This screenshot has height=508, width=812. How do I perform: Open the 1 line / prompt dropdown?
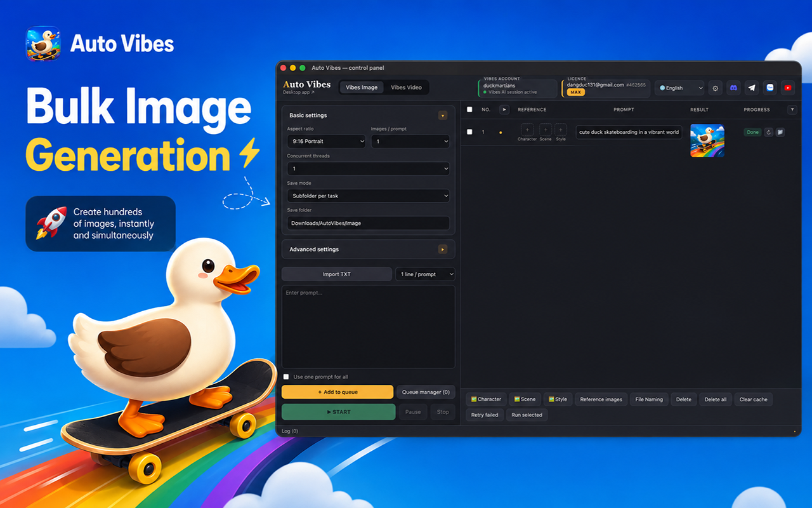[425, 274]
